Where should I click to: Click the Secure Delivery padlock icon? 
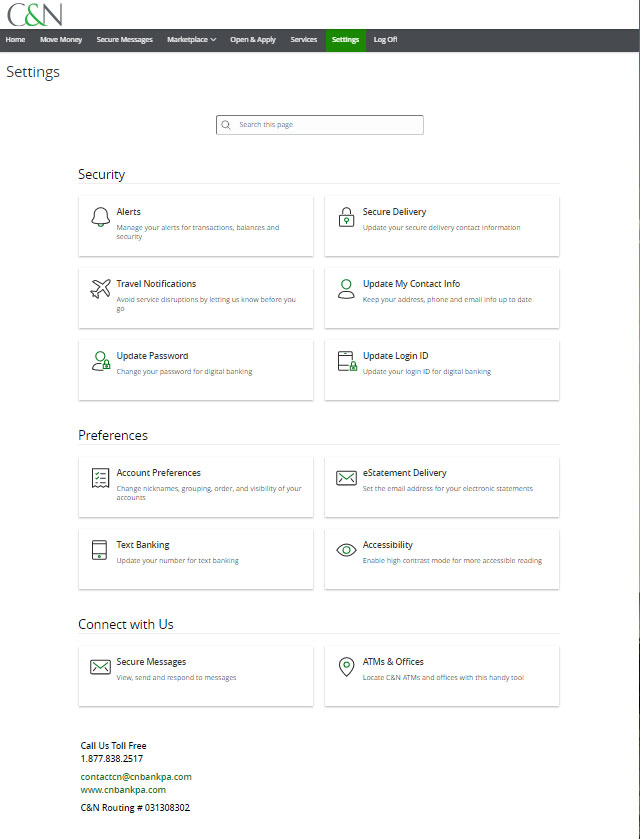point(346,217)
